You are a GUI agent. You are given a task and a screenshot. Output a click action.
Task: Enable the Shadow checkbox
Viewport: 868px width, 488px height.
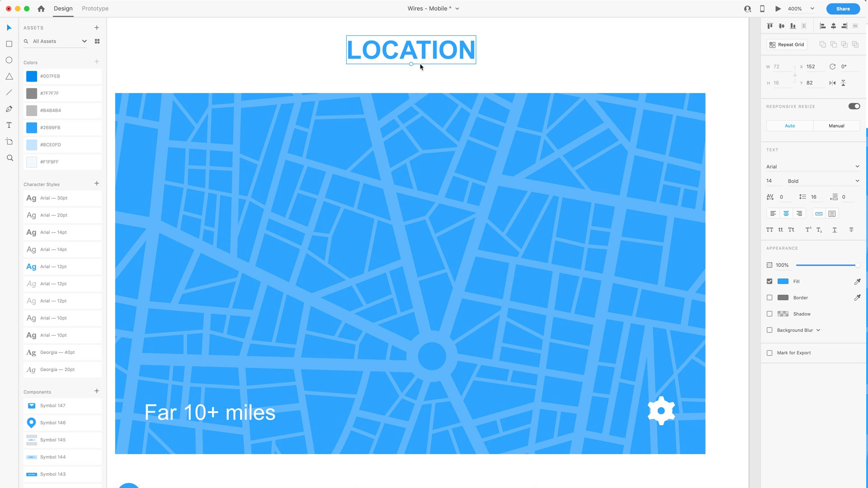770,314
